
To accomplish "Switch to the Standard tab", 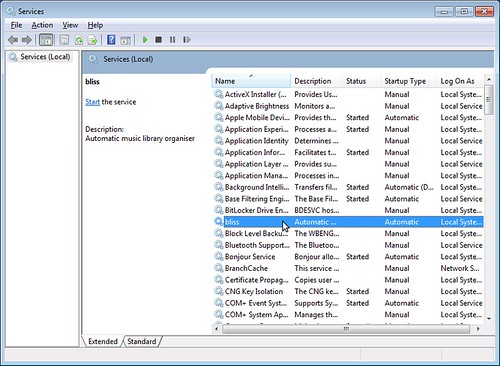I will (142, 341).
